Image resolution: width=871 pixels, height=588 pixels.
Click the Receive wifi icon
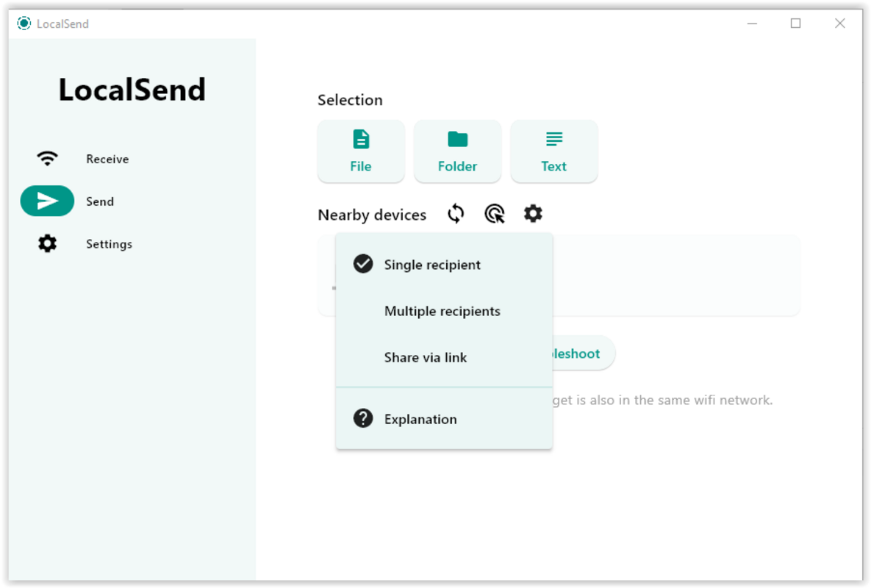pyautogui.click(x=47, y=159)
